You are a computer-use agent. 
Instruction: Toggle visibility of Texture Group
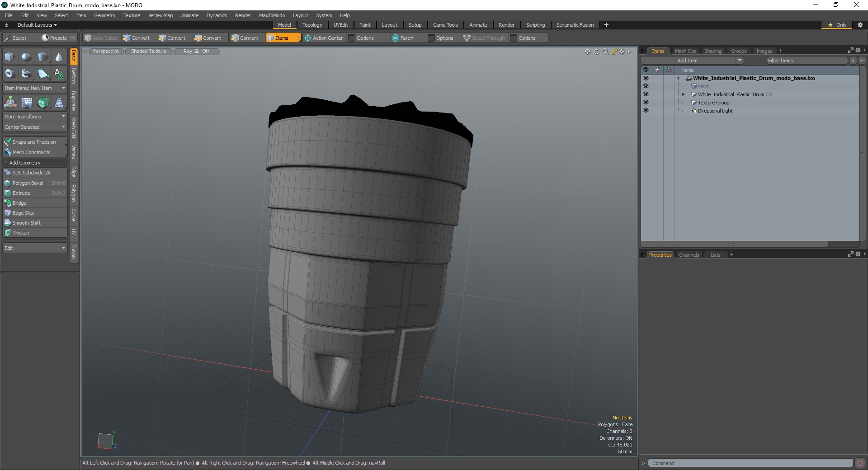pyautogui.click(x=646, y=103)
